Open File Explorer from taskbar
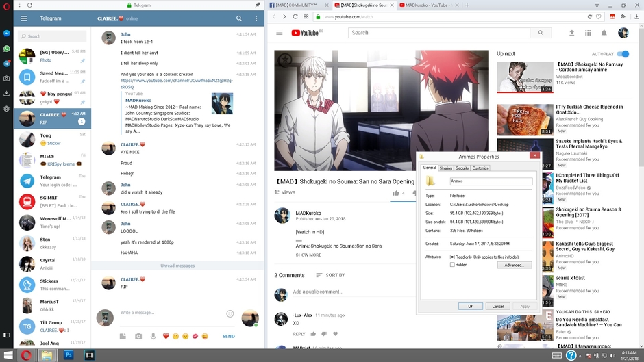 pyautogui.click(x=47, y=355)
